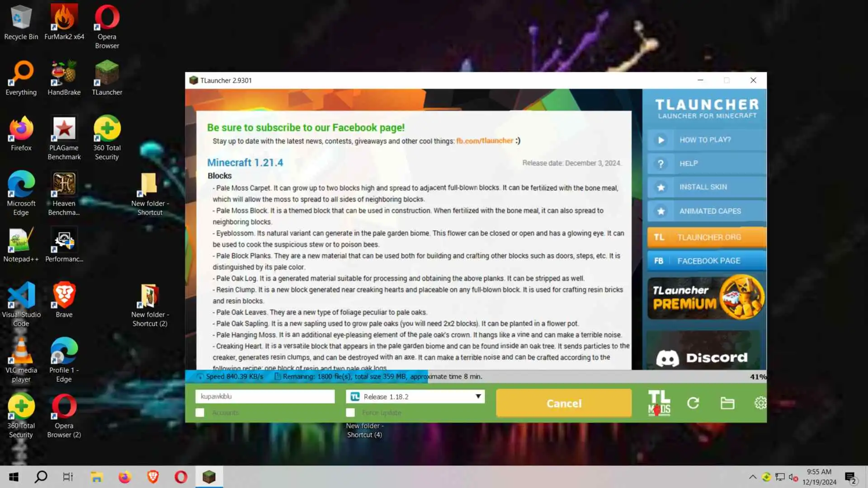Viewport: 868px width, 488px height.
Task: Expand the Release 1.18.2 version dropdown
Action: pyautogui.click(x=478, y=396)
